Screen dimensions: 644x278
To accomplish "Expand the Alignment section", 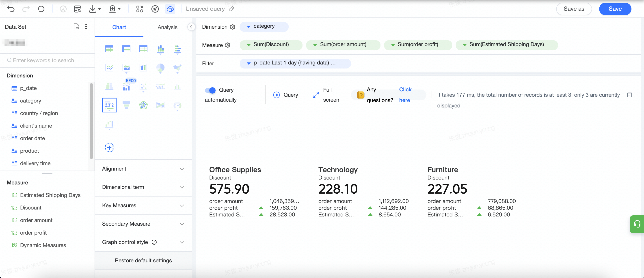I will coord(143,169).
